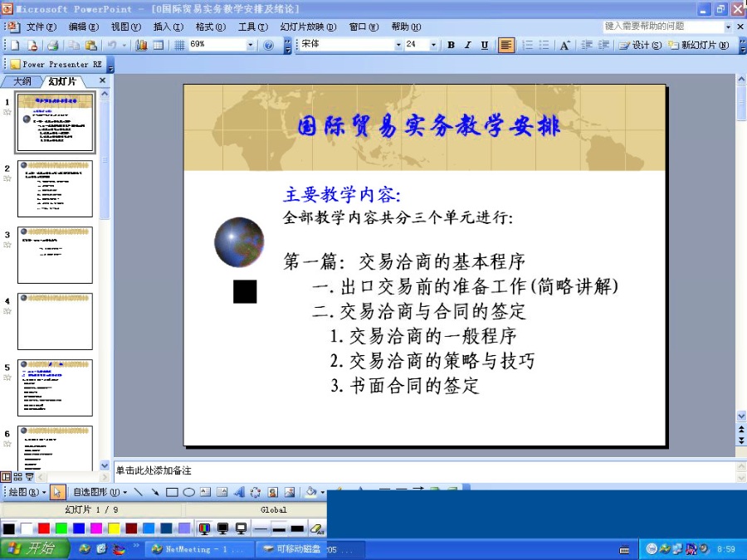747x560 pixels.
Task: Insert a chart using the chart icon
Action: [141, 46]
